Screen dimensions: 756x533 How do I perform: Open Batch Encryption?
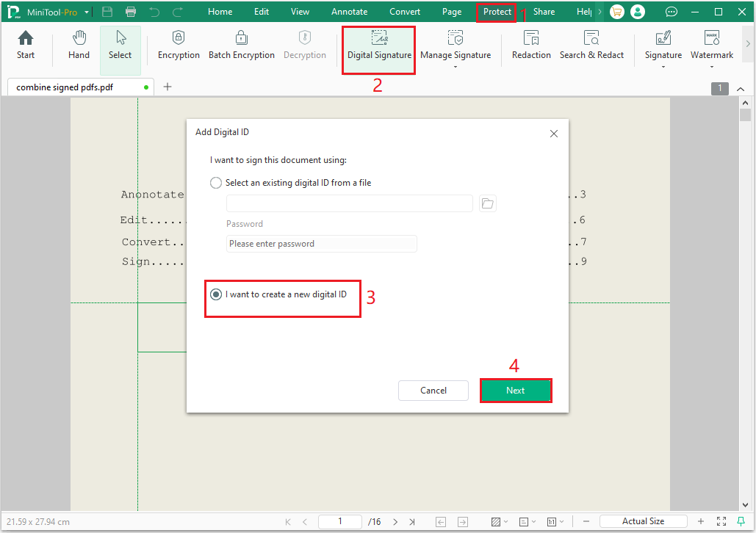[x=242, y=45]
